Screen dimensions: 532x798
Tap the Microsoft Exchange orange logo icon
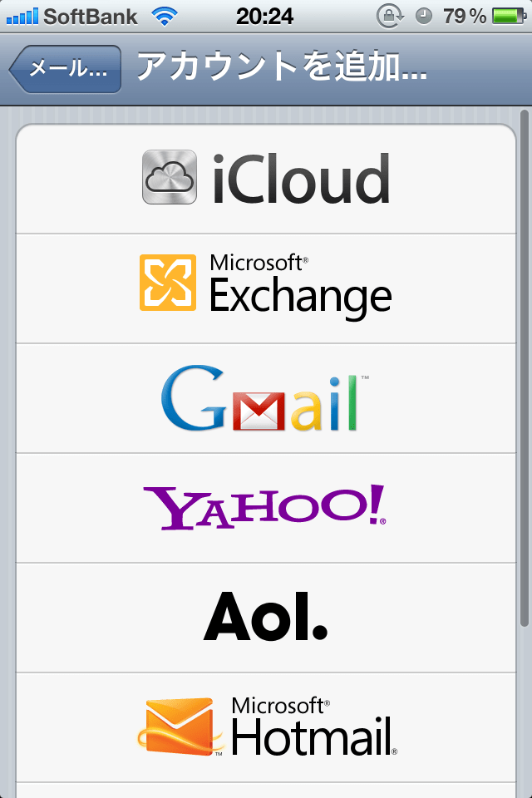click(x=168, y=283)
